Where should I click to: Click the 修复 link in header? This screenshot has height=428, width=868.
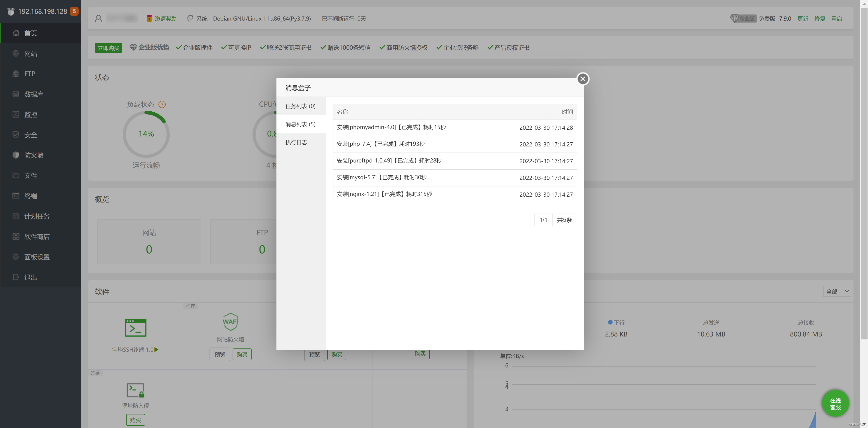tap(819, 19)
